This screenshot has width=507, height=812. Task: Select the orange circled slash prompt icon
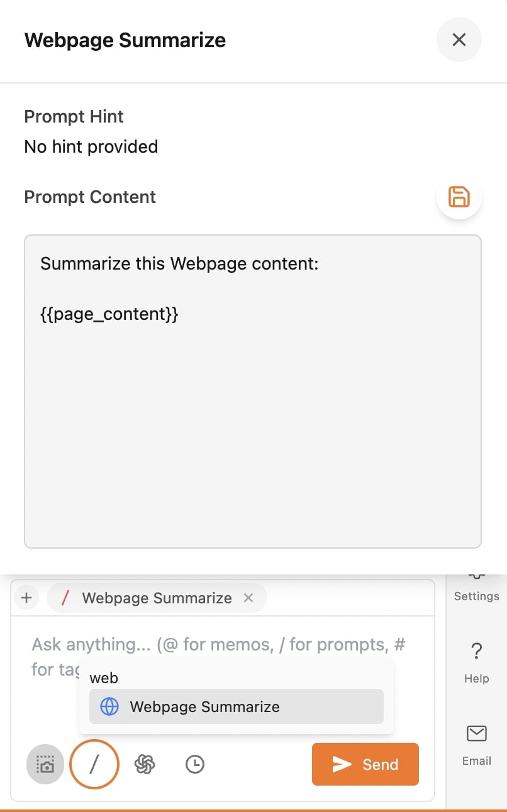[x=94, y=764]
